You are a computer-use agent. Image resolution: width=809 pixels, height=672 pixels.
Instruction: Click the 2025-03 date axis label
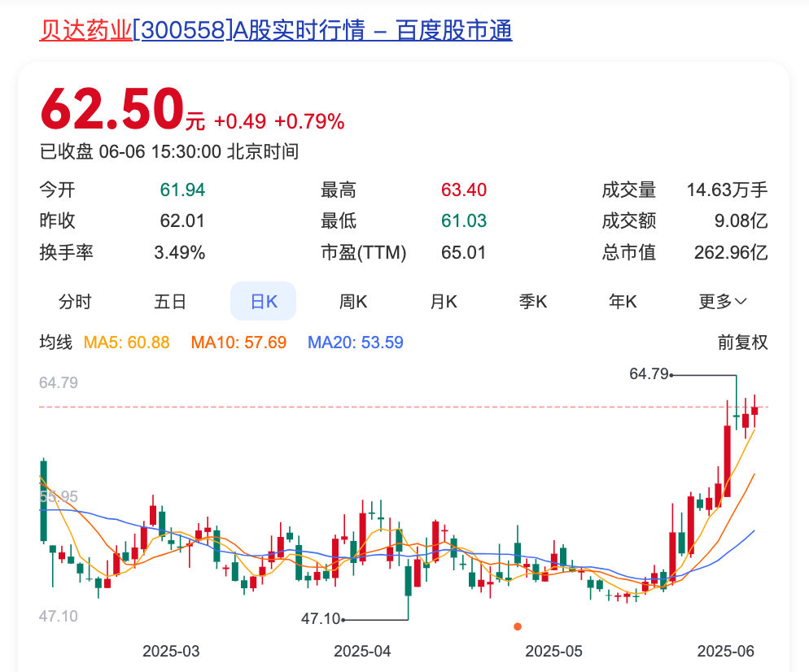pos(171,652)
